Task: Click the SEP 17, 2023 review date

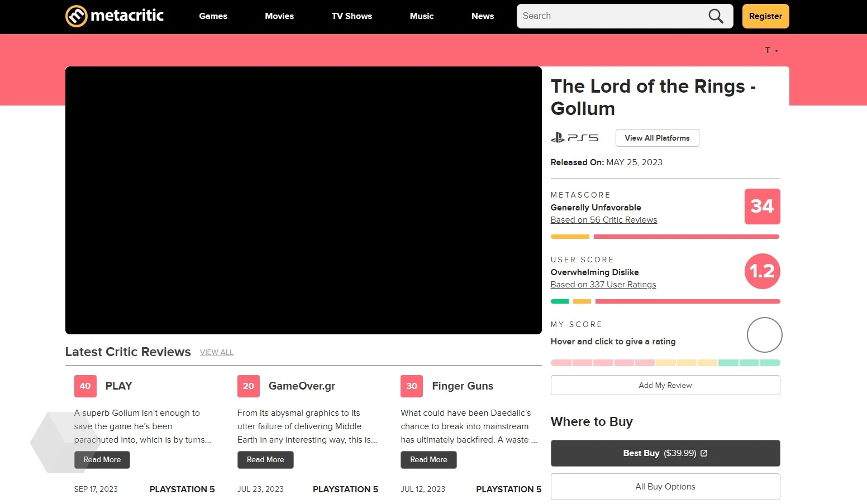Action: pyautogui.click(x=96, y=489)
